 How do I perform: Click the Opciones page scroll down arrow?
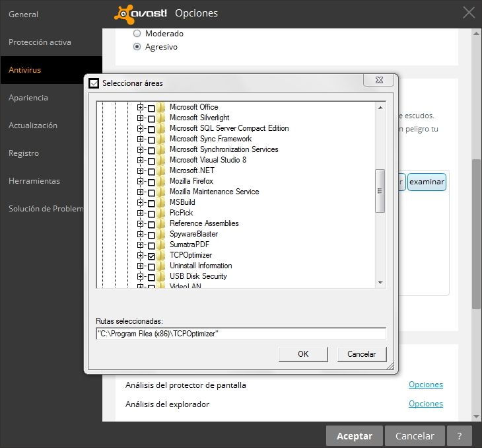click(477, 417)
